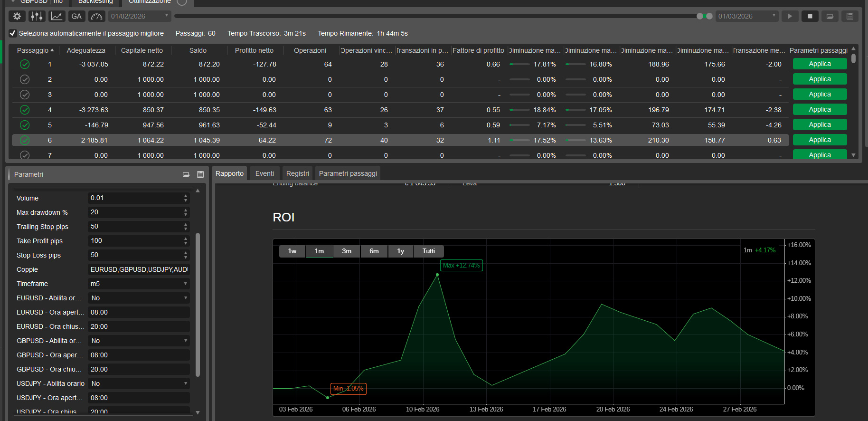Image resolution: width=868 pixels, height=421 pixels.
Task: Click EURUSD Ora chiusura 20:00 field
Action: click(x=139, y=326)
